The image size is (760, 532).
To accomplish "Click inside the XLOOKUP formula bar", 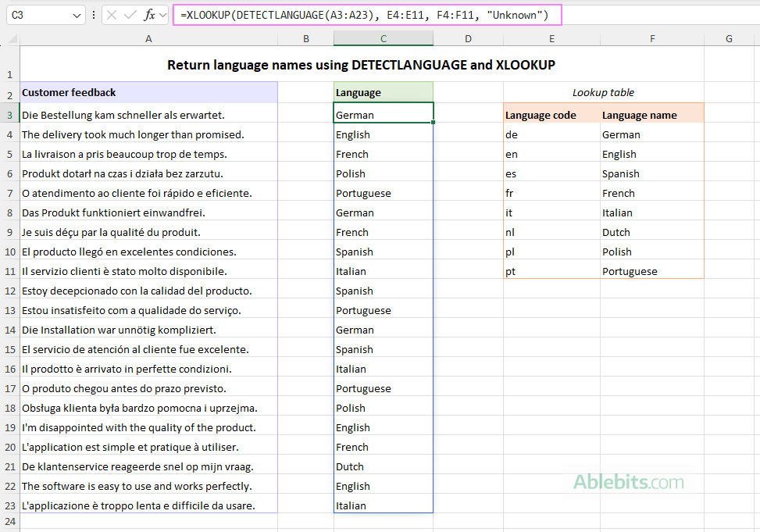I will point(367,15).
